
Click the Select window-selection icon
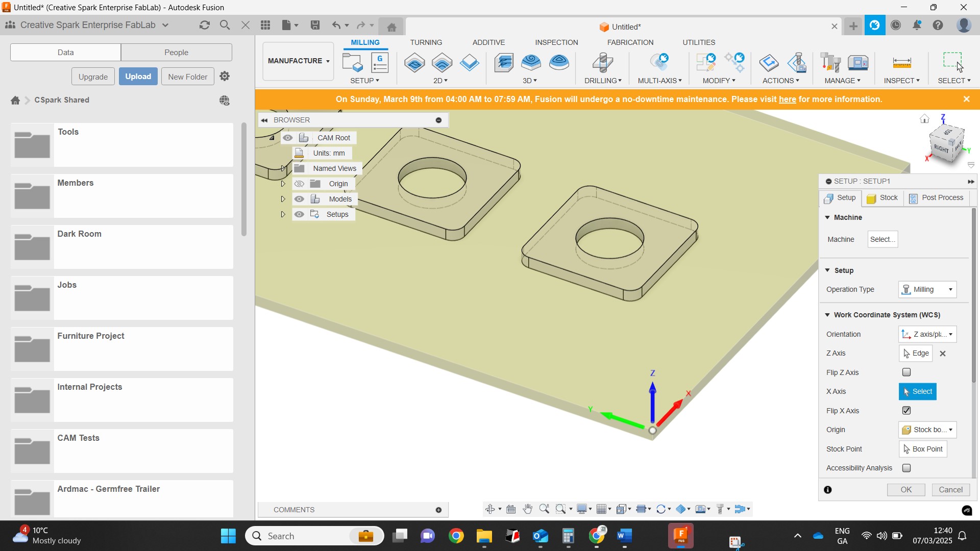click(953, 62)
